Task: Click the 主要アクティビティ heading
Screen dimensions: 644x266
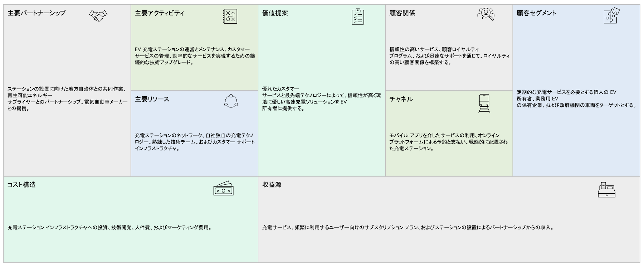Action: [x=160, y=13]
